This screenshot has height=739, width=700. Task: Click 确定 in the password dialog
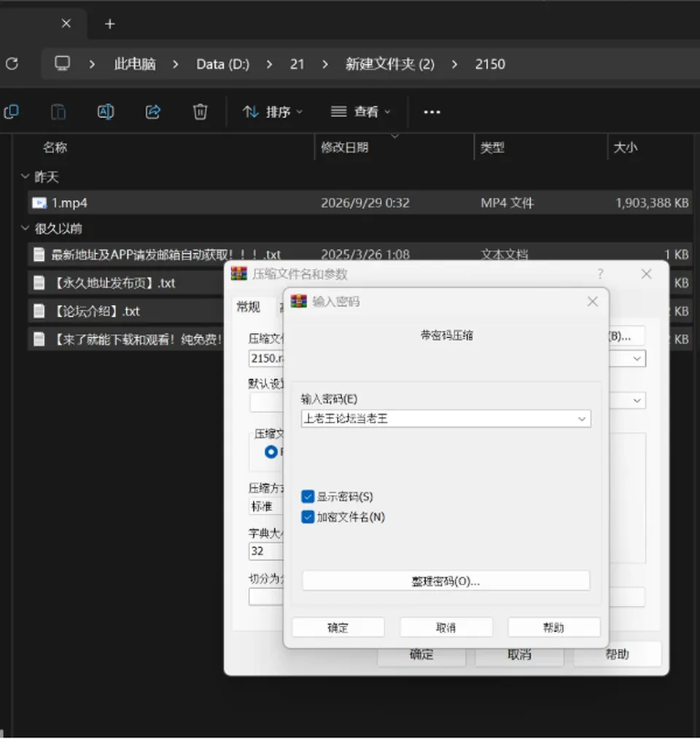338,627
